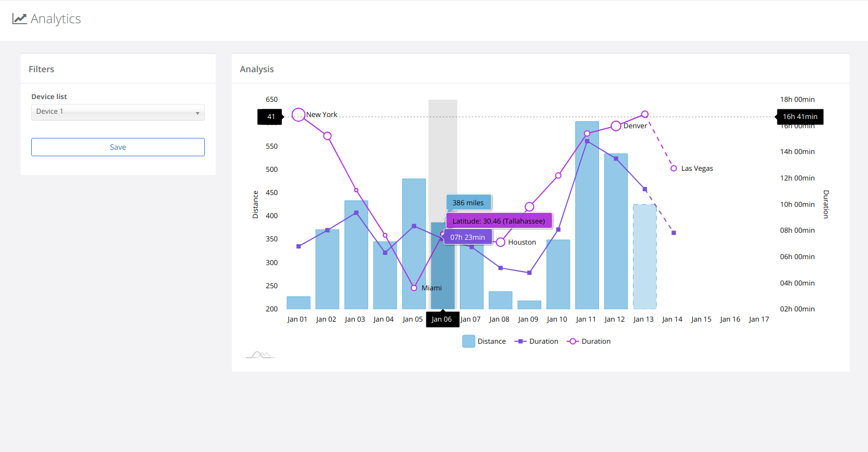Click the Las Vegas circle marker
868x452 pixels.
tap(673, 169)
